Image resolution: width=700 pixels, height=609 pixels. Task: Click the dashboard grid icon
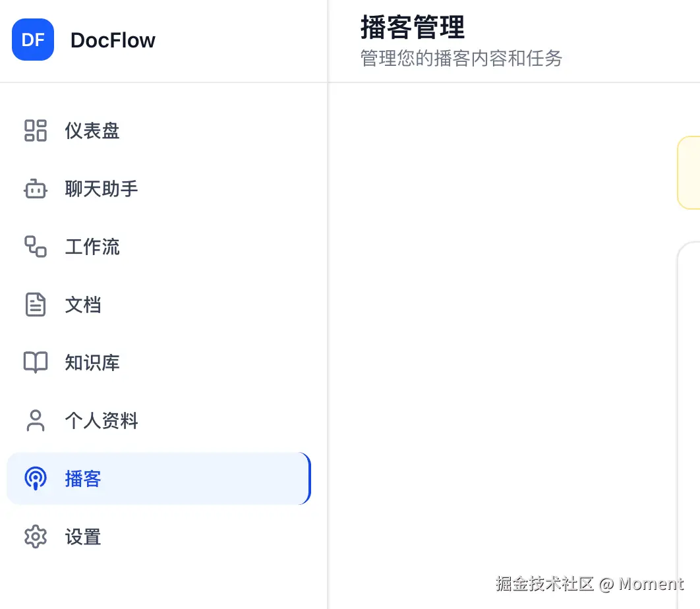click(36, 130)
